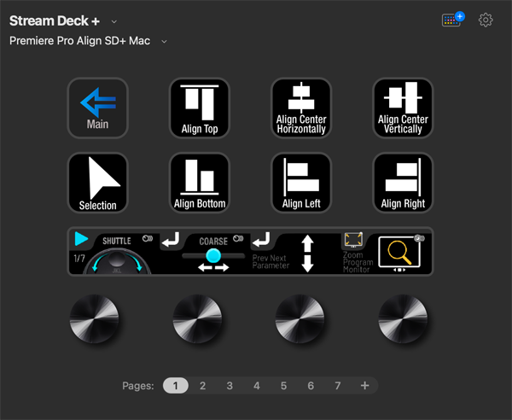Open page 4
Viewport: 512px width, 420px height.
[257, 386]
